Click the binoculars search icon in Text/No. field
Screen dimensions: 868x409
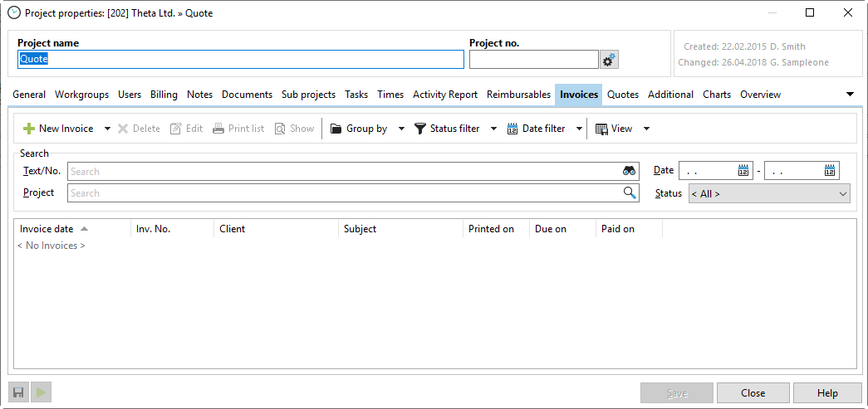point(629,171)
